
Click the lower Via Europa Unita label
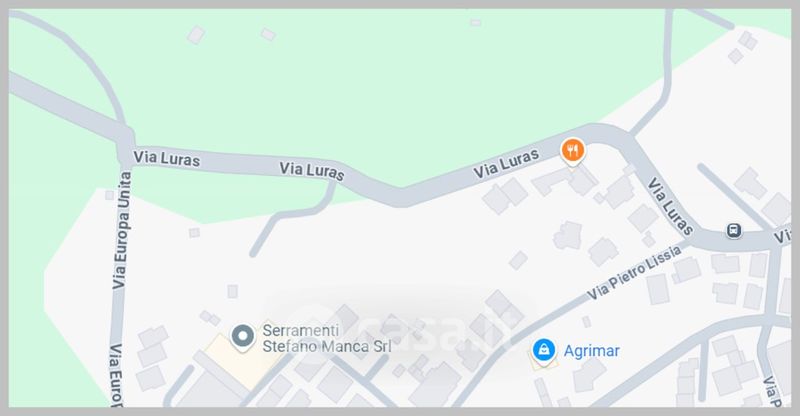click(117, 375)
